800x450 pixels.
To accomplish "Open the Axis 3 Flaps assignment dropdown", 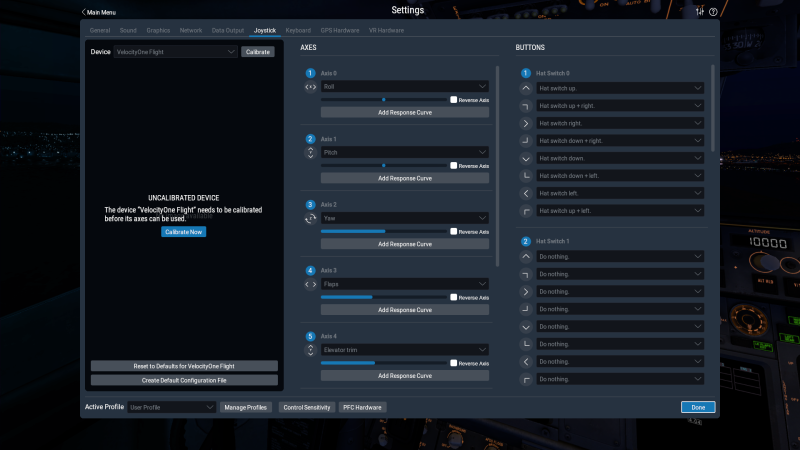I will coord(405,284).
